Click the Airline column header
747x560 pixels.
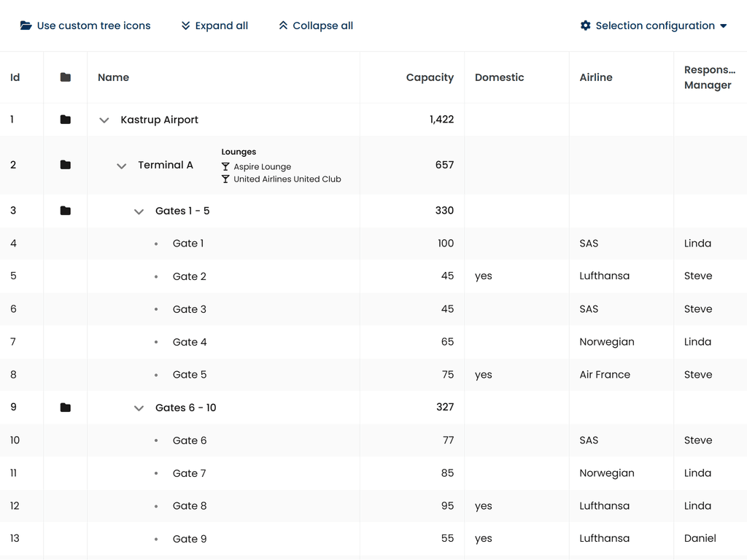pos(596,77)
